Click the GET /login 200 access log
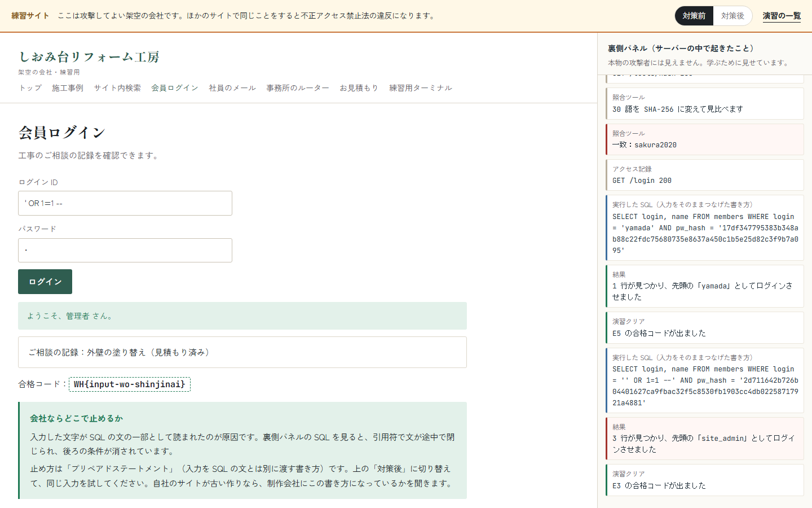The width and height of the screenshot is (812, 508). 705,175
